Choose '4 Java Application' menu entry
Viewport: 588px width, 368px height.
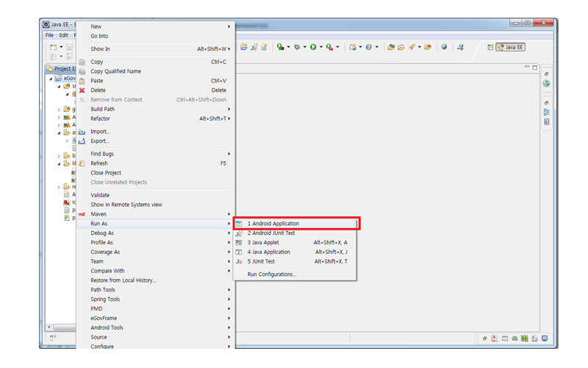click(269, 252)
